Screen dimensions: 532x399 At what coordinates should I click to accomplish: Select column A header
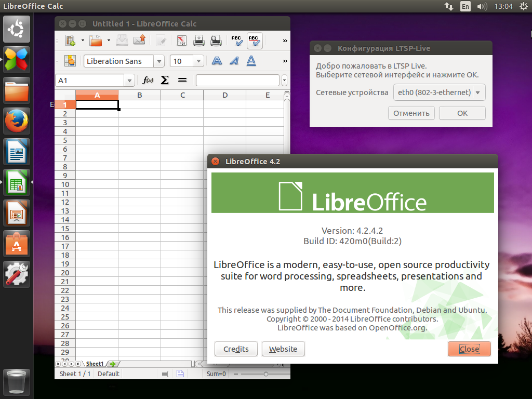pos(97,96)
